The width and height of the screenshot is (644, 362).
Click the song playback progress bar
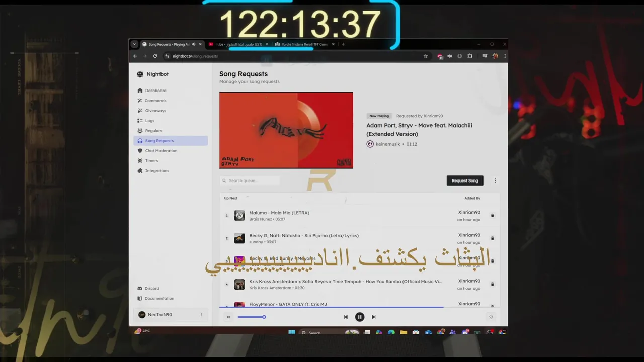360,307
